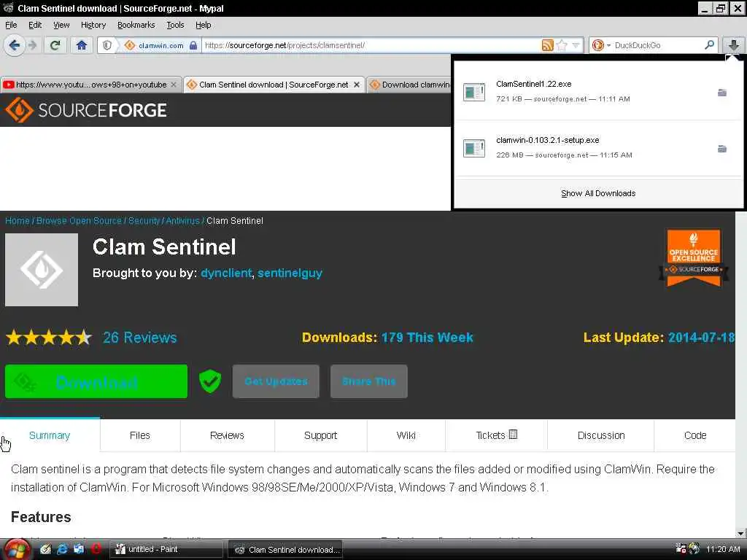Image resolution: width=747 pixels, height=560 pixels.
Task: Open the 26 Reviews link
Action: pos(139,338)
